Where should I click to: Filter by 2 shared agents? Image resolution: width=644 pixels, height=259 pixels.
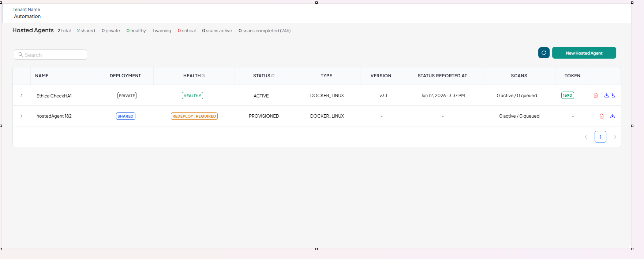[86, 31]
